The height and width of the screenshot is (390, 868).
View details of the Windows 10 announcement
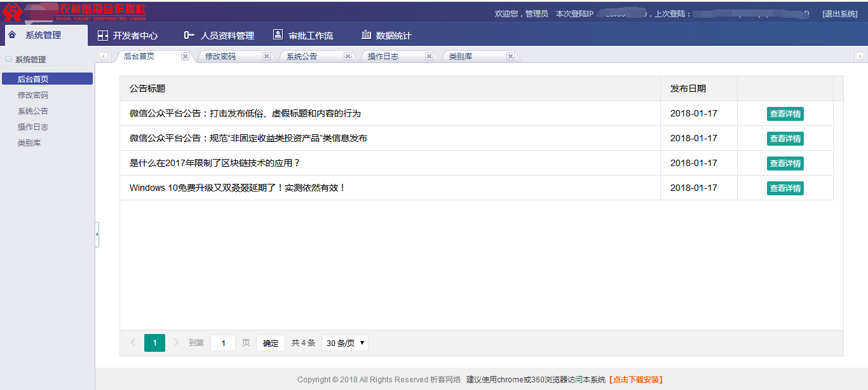pos(785,188)
